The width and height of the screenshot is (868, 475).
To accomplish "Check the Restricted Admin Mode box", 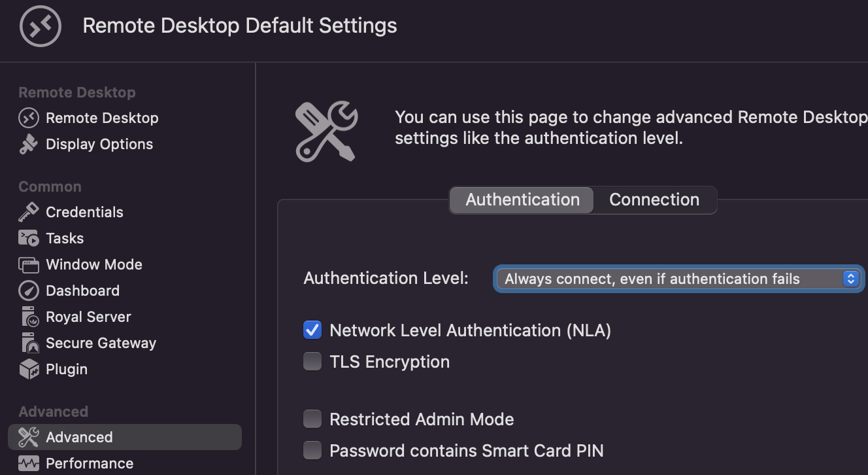I will coord(312,419).
